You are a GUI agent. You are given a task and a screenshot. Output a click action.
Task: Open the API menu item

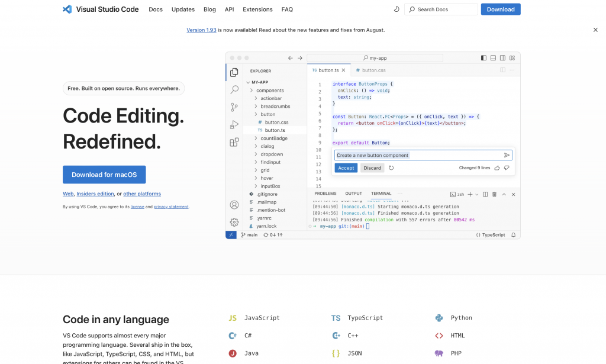click(229, 9)
